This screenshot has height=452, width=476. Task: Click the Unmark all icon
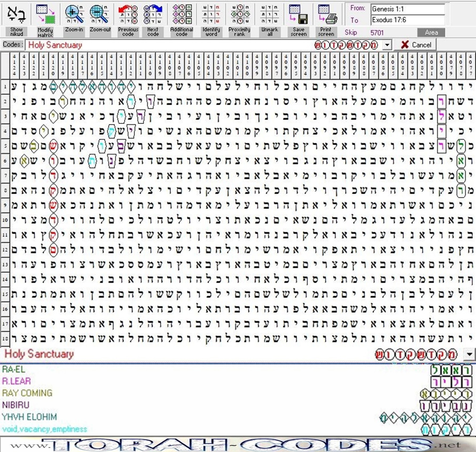270,14
